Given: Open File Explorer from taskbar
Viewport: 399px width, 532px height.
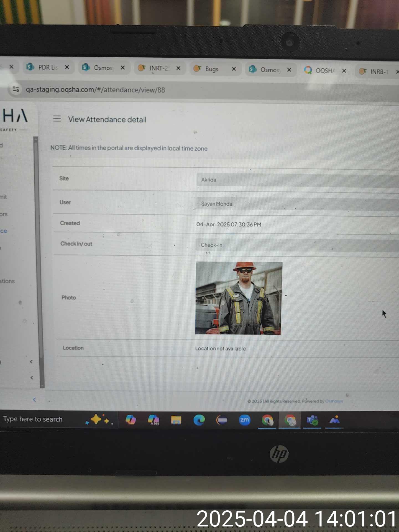Looking at the screenshot, I should point(176,420).
